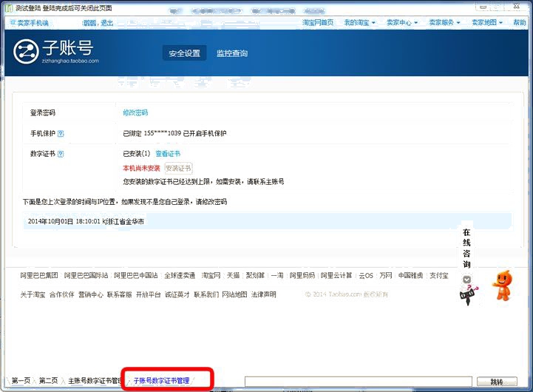Click help icon beside 手机保护
The height and width of the screenshot is (392, 533).
click(x=61, y=134)
